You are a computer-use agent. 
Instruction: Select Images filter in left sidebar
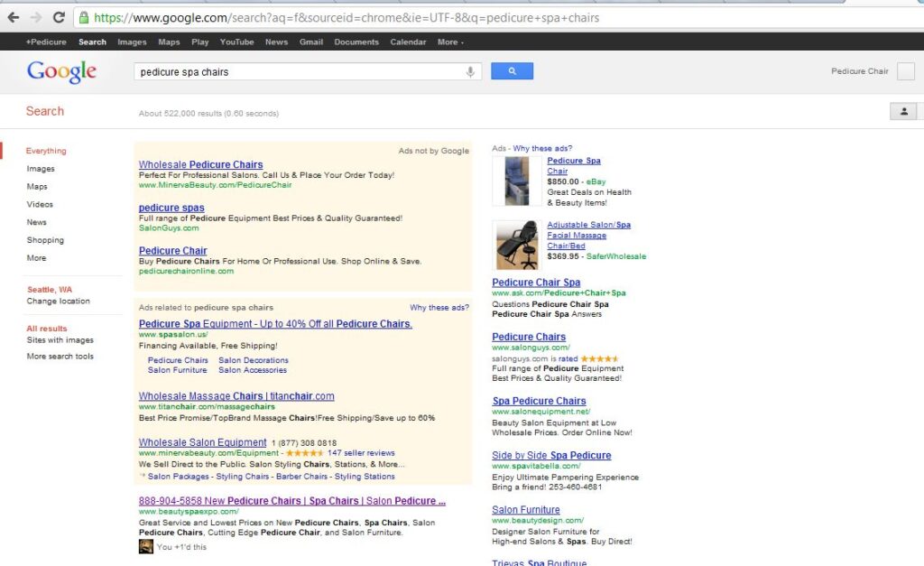pos(40,169)
